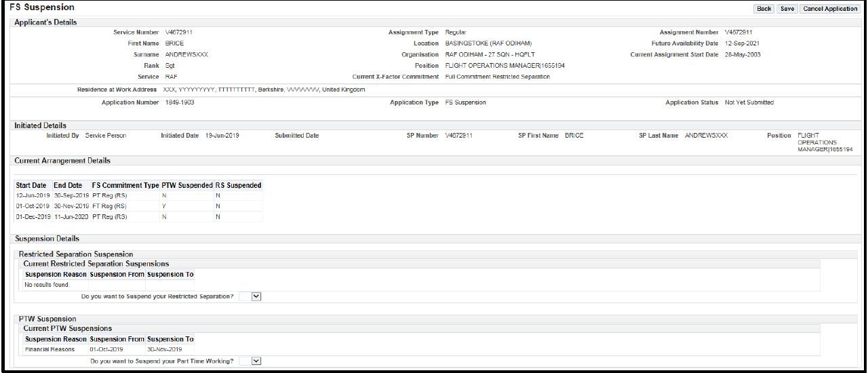Click the Application Number value 1849-1903

pos(180,102)
